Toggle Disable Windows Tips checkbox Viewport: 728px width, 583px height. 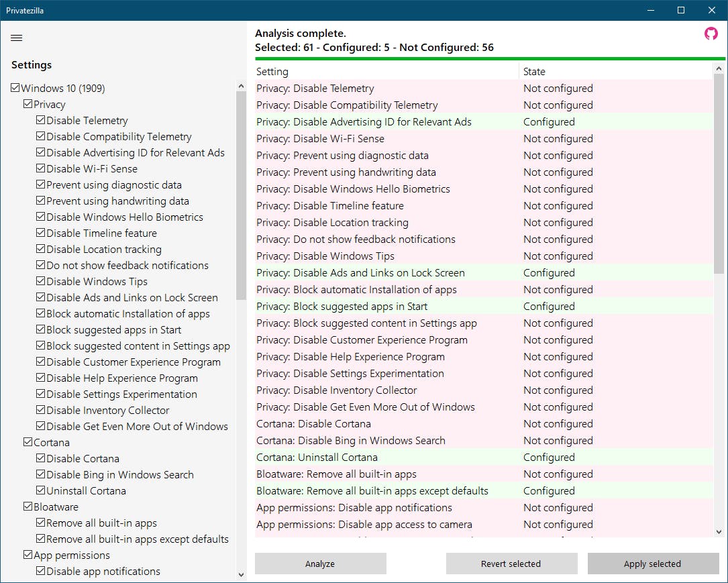tap(40, 281)
